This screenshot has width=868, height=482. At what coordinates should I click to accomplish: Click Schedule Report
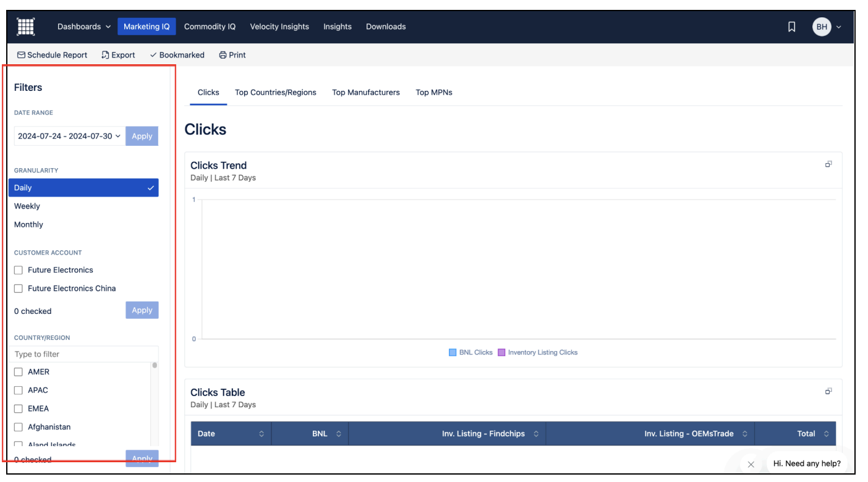(x=53, y=55)
